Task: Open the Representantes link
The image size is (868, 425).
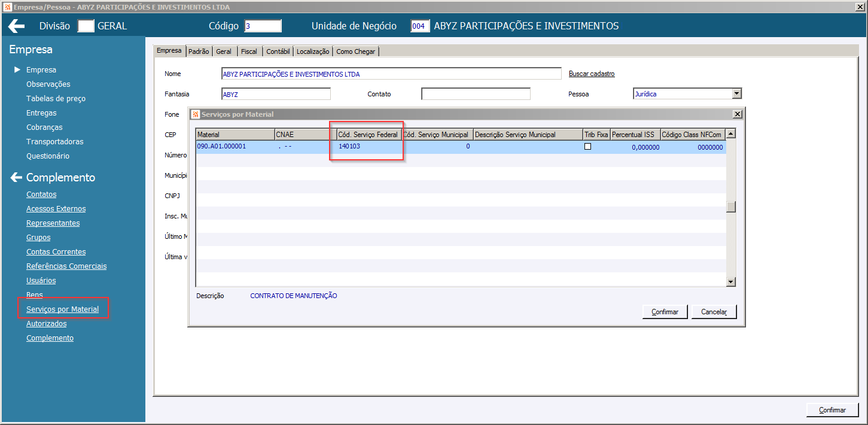Action: point(53,223)
